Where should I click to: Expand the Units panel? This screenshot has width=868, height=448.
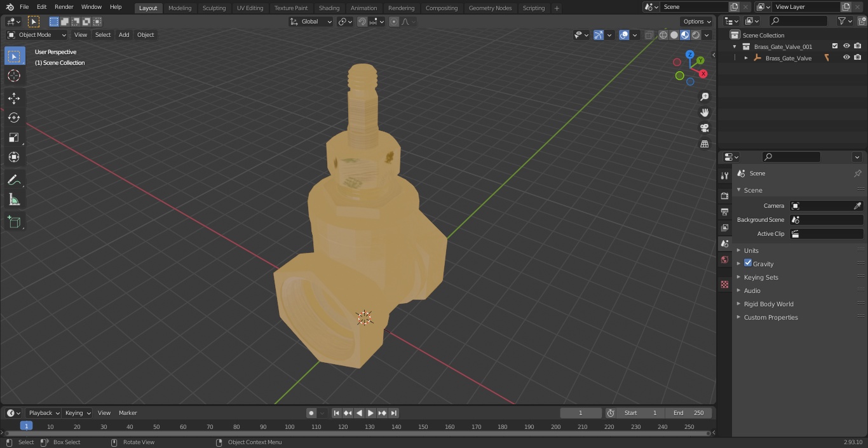pyautogui.click(x=751, y=250)
